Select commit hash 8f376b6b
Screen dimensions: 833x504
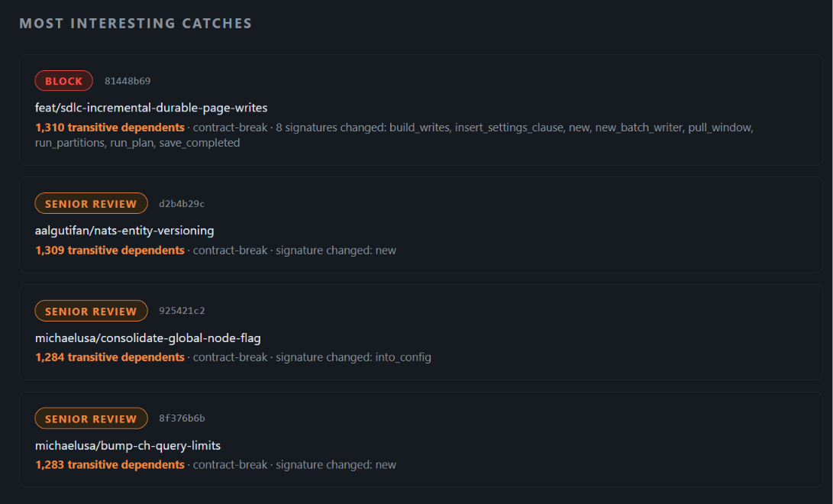tap(182, 418)
